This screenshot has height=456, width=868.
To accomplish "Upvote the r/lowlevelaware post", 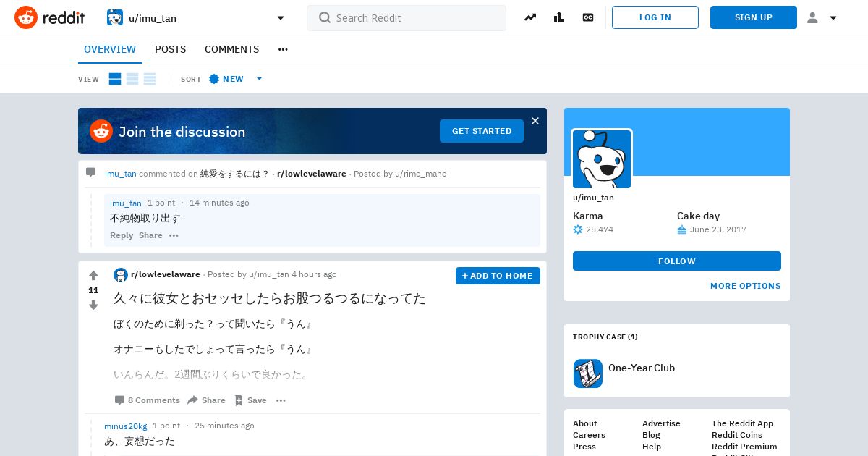I will (93, 276).
